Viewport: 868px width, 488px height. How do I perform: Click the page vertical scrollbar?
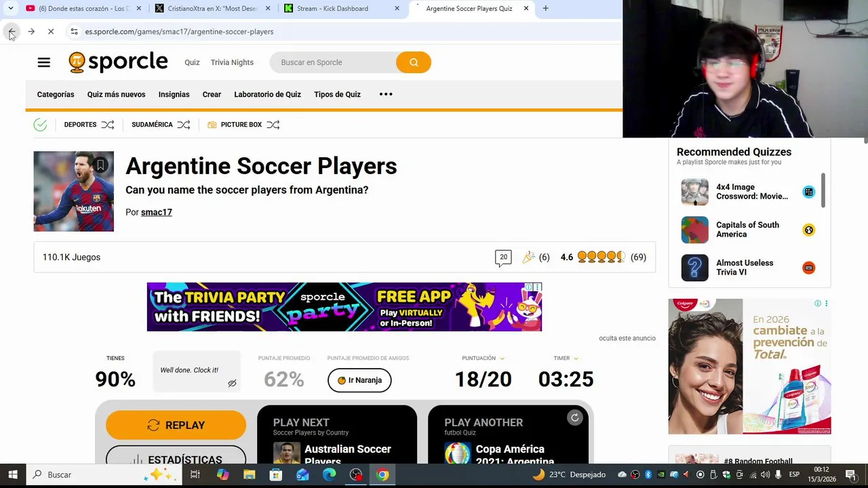click(865, 140)
